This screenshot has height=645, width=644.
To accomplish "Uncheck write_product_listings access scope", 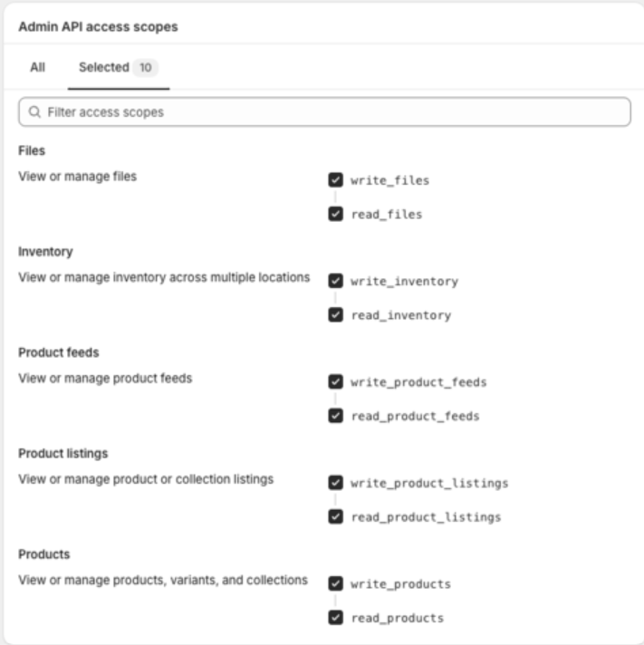I will (336, 483).
